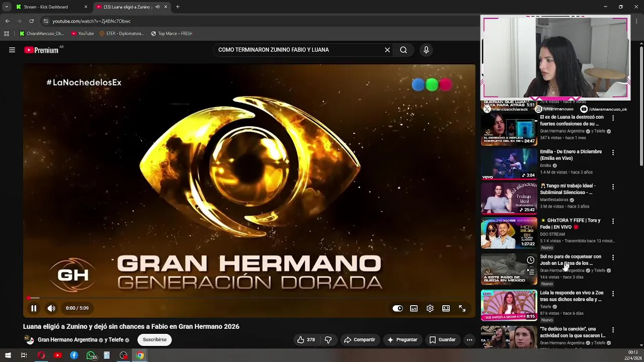644x362 pixels.
Task: Share the video with Compartir
Action: click(360, 339)
